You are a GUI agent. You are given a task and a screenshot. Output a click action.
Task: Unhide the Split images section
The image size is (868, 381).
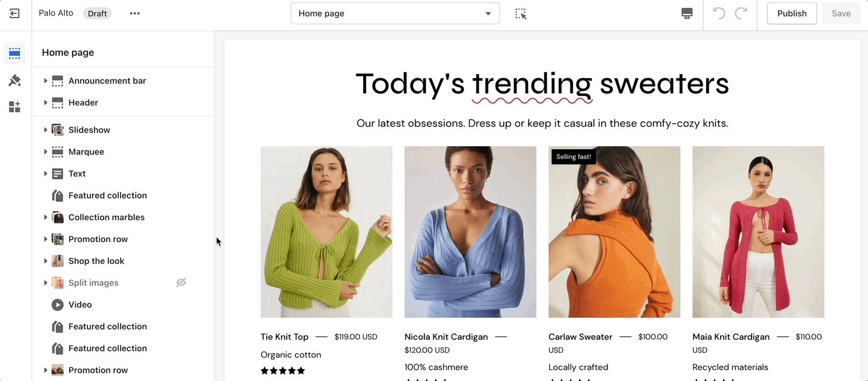pos(181,283)
